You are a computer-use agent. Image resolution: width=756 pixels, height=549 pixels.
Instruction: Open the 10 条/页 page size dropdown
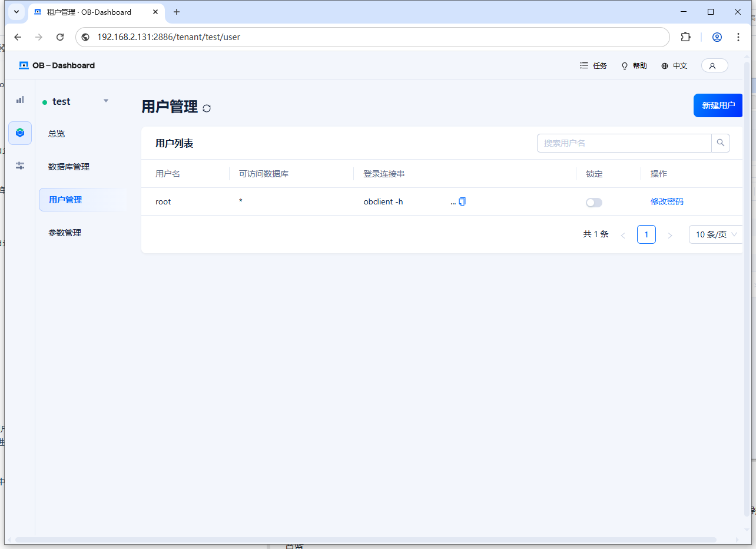coord(715,234)
